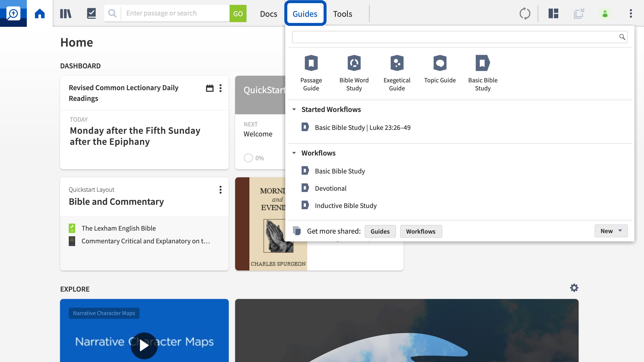The image size is (644, 362).
Task: Open the New dropdown button
Action: [611, 231]
